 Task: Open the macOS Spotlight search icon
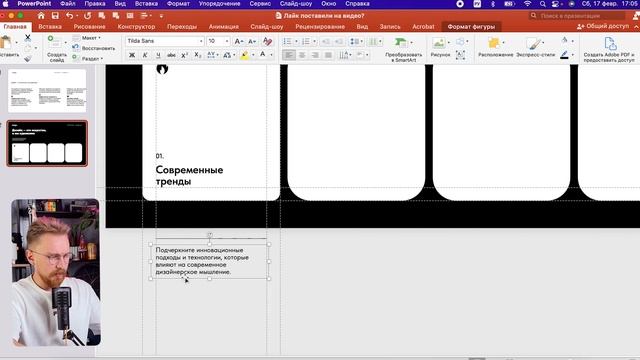[542, 4]
